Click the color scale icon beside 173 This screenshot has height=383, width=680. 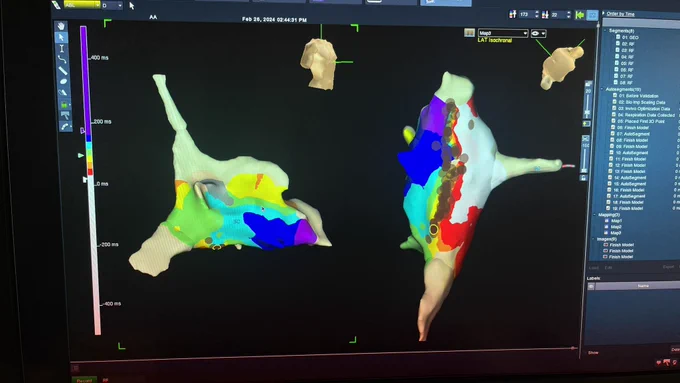tap(513, 14)
